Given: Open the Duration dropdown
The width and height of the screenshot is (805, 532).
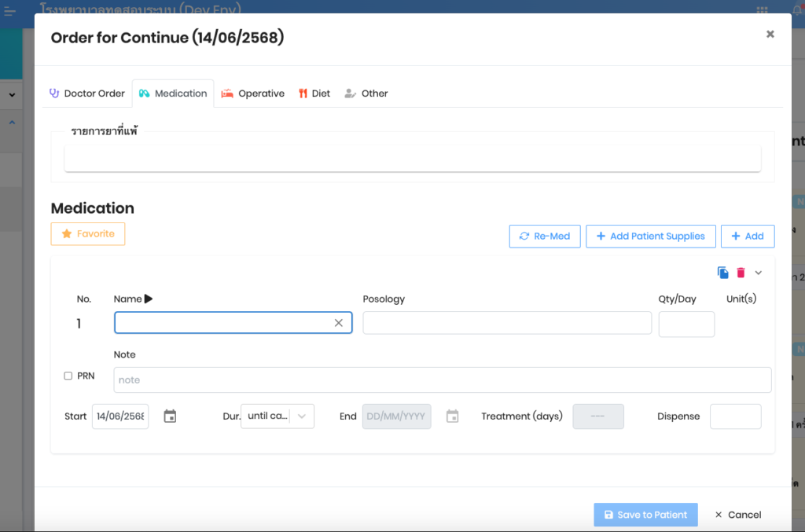Looking at the screenshot, I should pyautogui.click(x=278, y=416).
